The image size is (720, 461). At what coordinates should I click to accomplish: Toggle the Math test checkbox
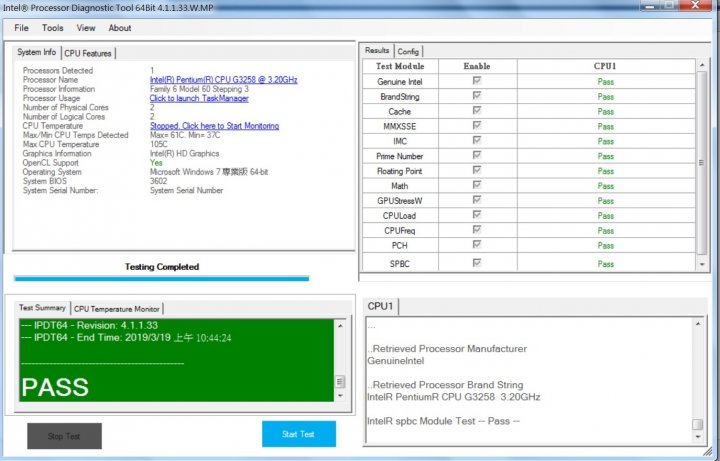coord(477,185)
